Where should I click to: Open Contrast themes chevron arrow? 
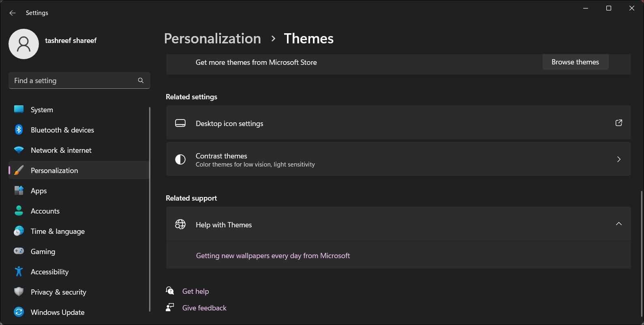pyautogui.click(x=618, y=159)
